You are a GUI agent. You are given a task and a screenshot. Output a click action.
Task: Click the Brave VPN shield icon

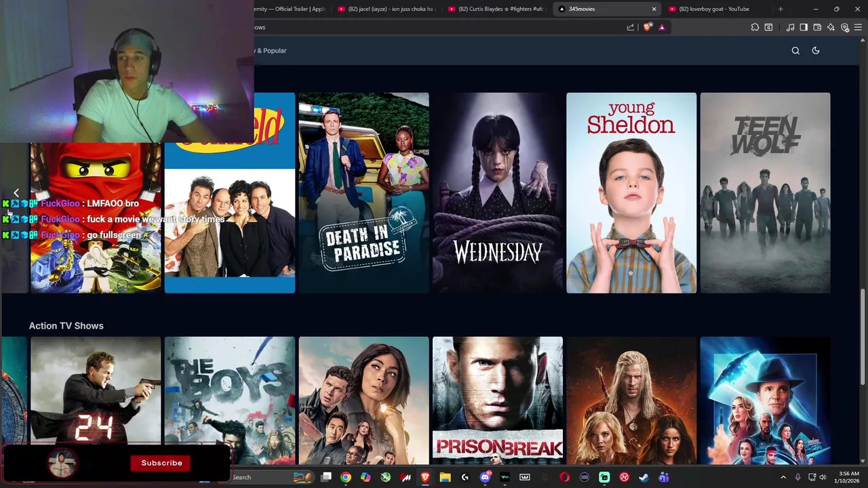click(x=845, y=27)
